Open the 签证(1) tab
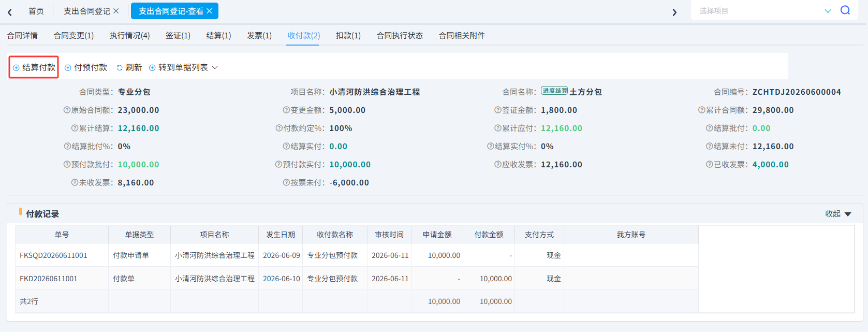Screen dimensions: 868x332 178,36
